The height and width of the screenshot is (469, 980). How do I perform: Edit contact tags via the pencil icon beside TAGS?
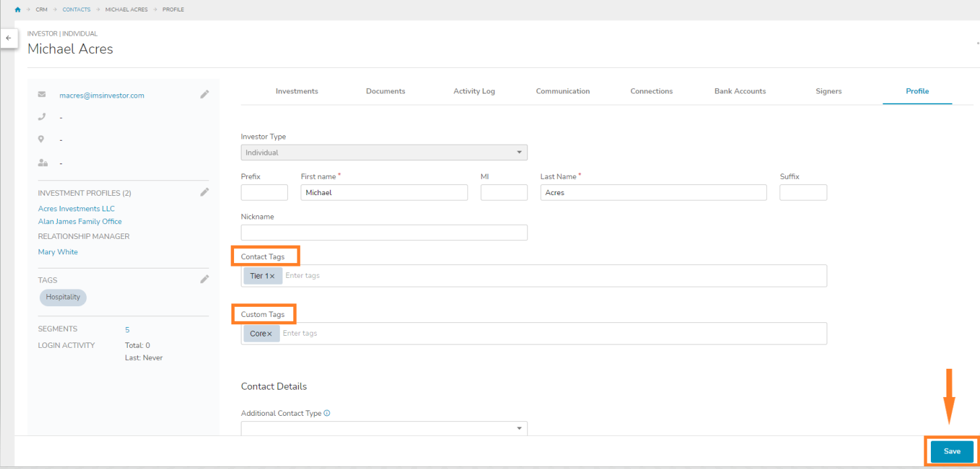tap(204, 279)
